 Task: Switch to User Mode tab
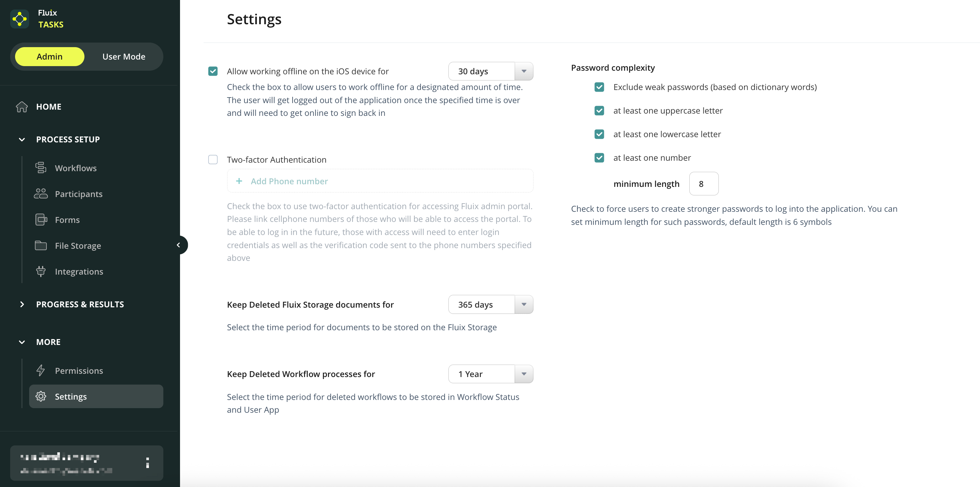pyautogui.click(x=124, y=57)
